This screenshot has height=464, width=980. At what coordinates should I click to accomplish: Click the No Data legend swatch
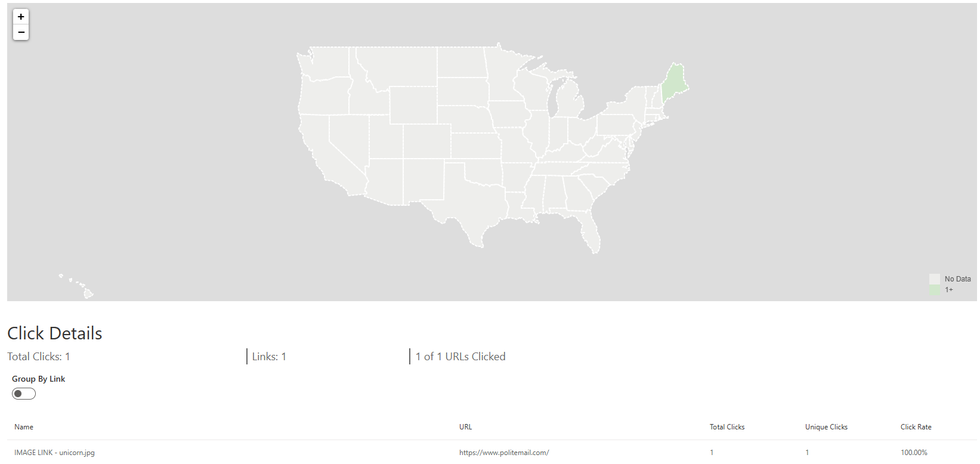[x=934, y=279]
